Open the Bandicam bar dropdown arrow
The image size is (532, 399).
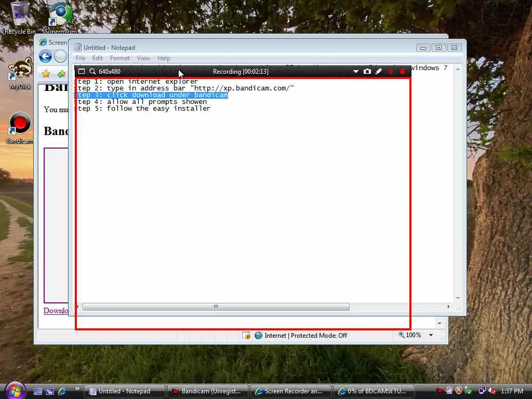[x=355, y=72]
